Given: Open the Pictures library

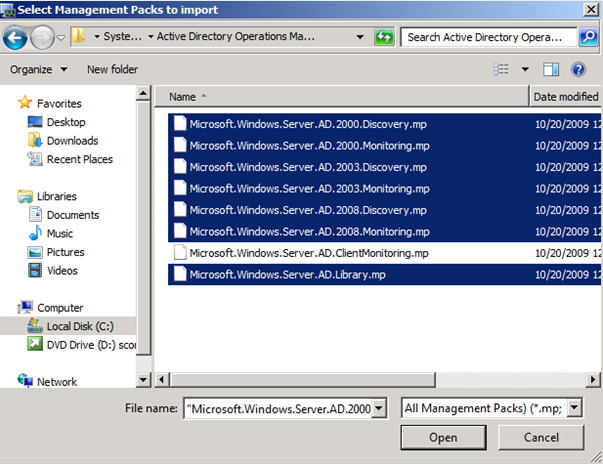Looking at the screenshot, I should pyautogui.click(x=65, y=252).
